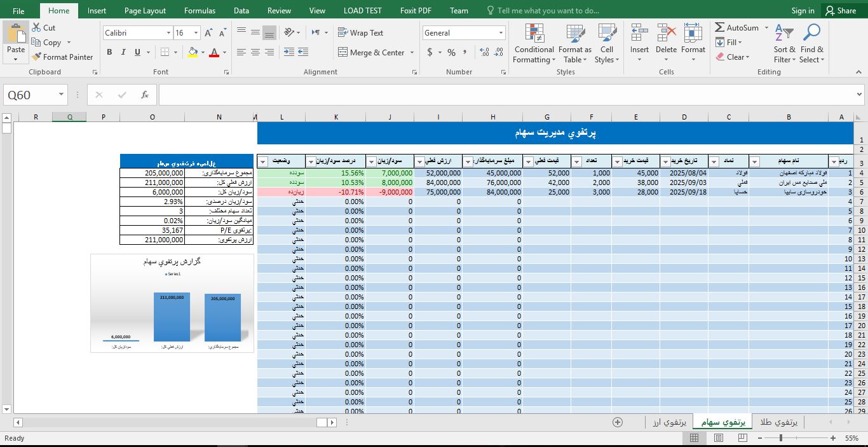The height and width of the screenshot is (447, 868).
Task: Open the General number format dropdown
Action: pos(501,33)
